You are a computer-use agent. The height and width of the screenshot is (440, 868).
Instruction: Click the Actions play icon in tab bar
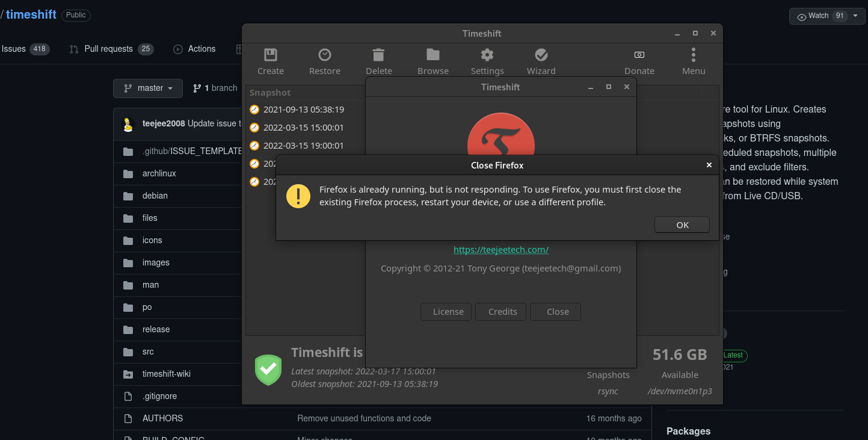click(x=178, y=49)
